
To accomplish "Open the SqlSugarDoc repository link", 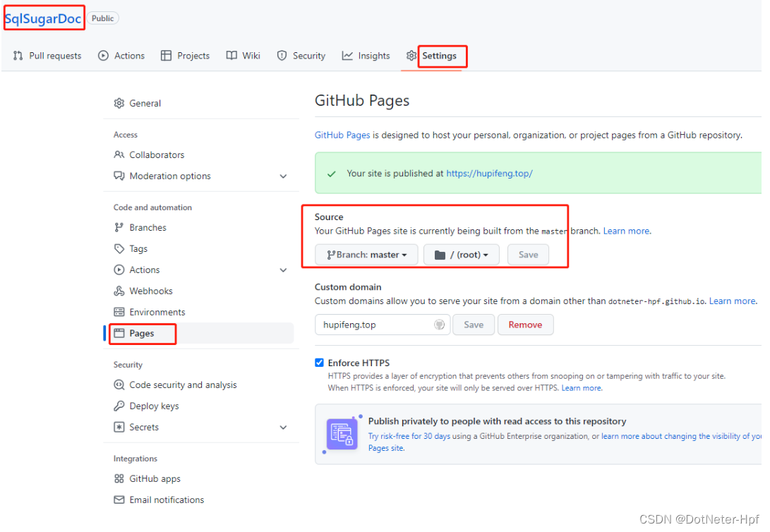I will tap(43, 18).
